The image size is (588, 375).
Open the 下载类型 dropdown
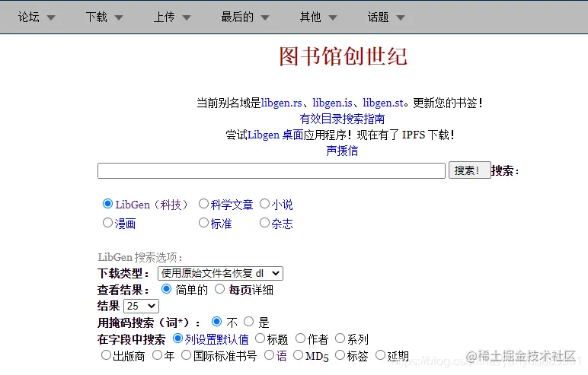[x=221, y=274]
